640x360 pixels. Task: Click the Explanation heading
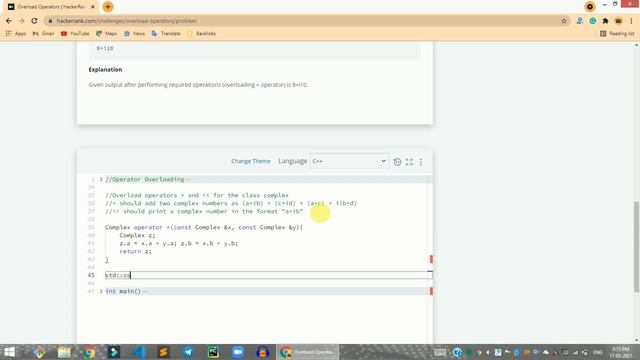click(105, 69)
